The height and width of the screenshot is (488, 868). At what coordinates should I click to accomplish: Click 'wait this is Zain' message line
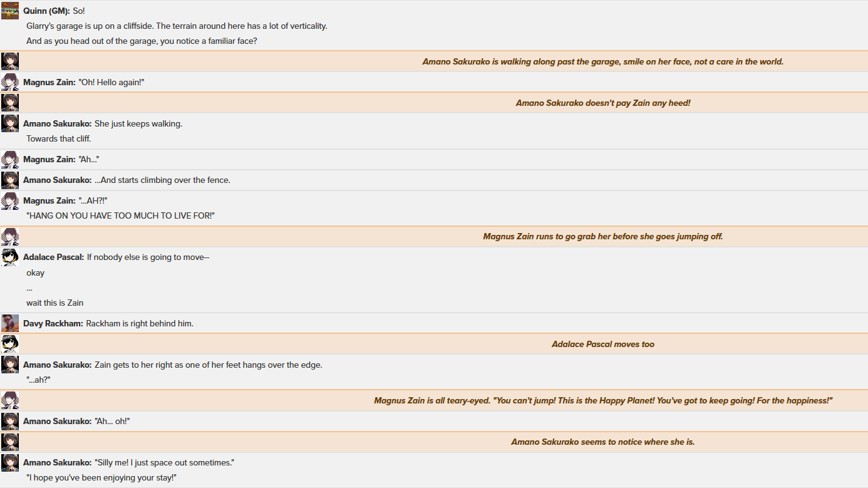(55, 303)
